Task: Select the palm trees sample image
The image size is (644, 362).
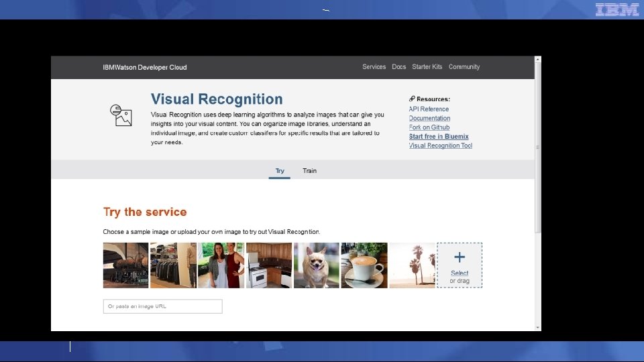Action: click(413, 265)
